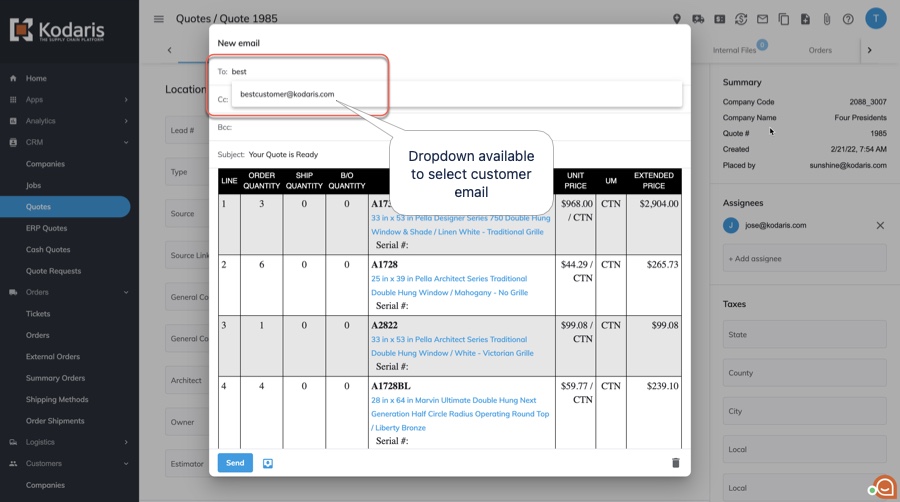The height and width of the screenshot is (502, 900).
Task: Click the copy quote icon in top toolbar
Action: point(783,19)
